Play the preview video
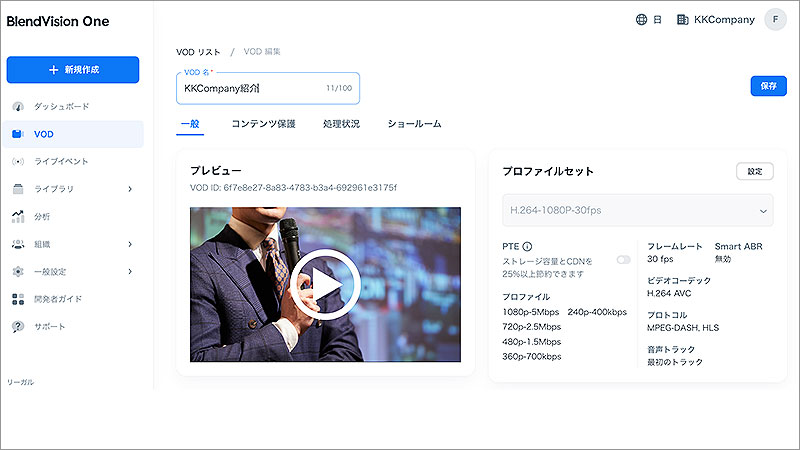This screenshot has width=800, height=450. [x=326, y=285]
